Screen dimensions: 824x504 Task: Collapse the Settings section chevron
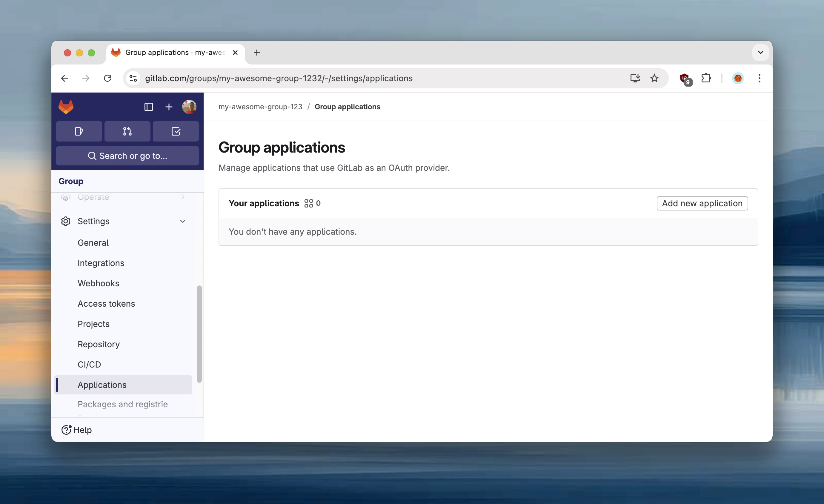click(183, 222)
